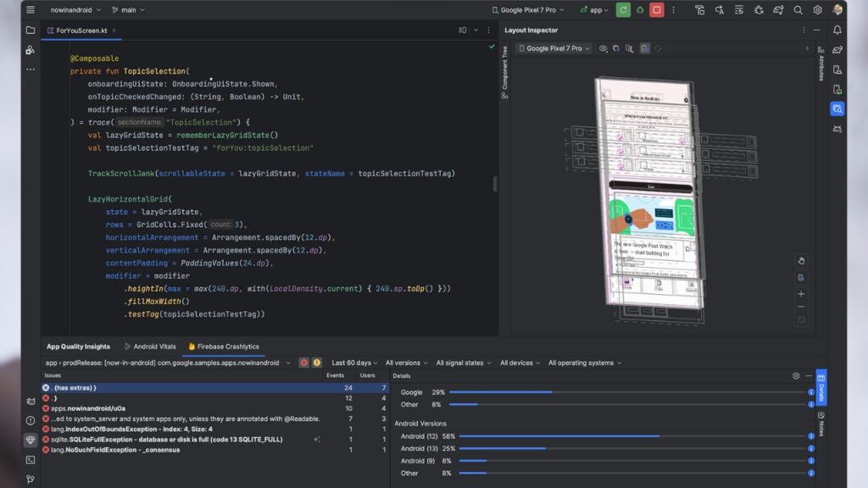The height and width of the screenshot is (488, 868).
Task: Open the main hamburger menu
Action: (x=29, y=9)
